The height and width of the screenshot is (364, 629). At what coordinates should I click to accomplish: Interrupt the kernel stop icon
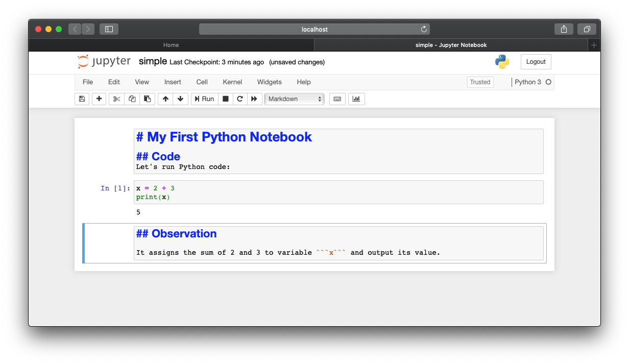[226, 99]
